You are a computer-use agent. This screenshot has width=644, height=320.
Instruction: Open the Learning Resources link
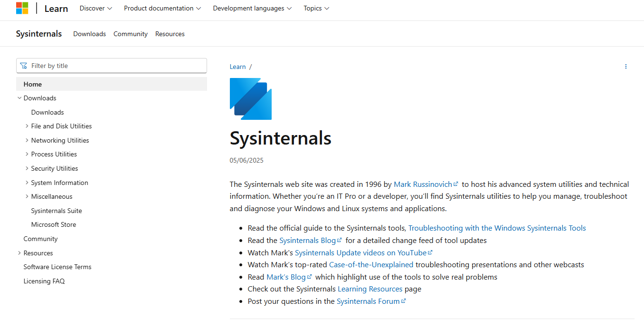click(x=370, y=289)
